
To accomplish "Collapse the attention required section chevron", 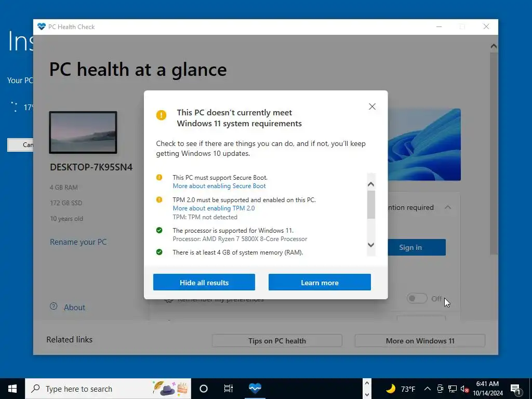I will (448, 207).
